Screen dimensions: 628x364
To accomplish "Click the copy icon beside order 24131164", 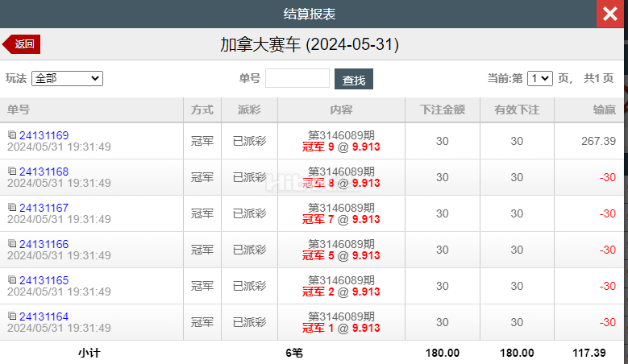I will (12, 316).
